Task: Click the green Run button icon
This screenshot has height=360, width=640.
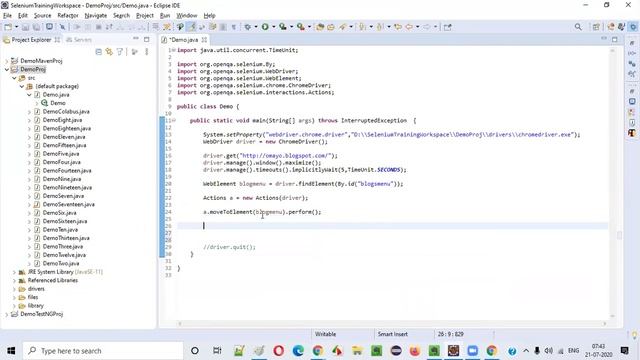Action: pos(265,27)
